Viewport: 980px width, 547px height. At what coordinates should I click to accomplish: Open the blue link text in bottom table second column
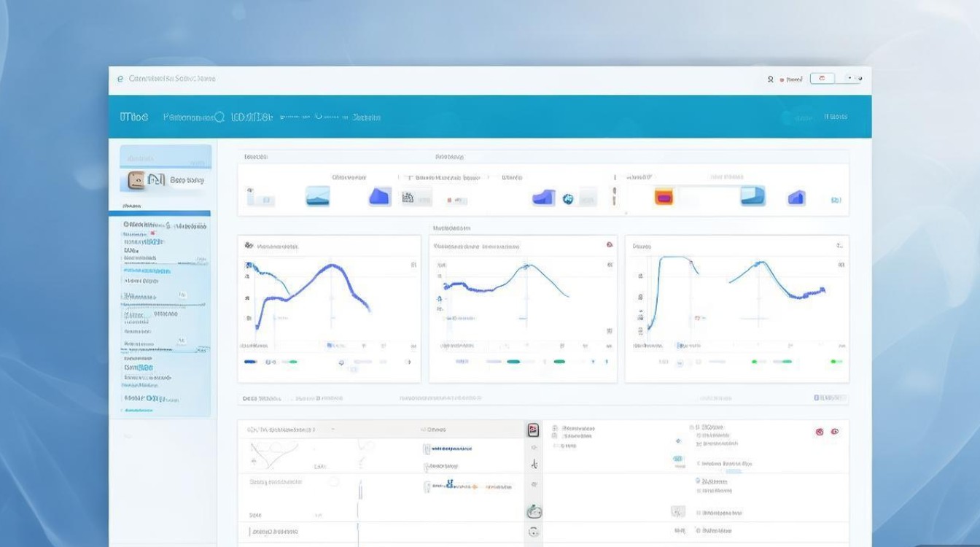(451, 449)
